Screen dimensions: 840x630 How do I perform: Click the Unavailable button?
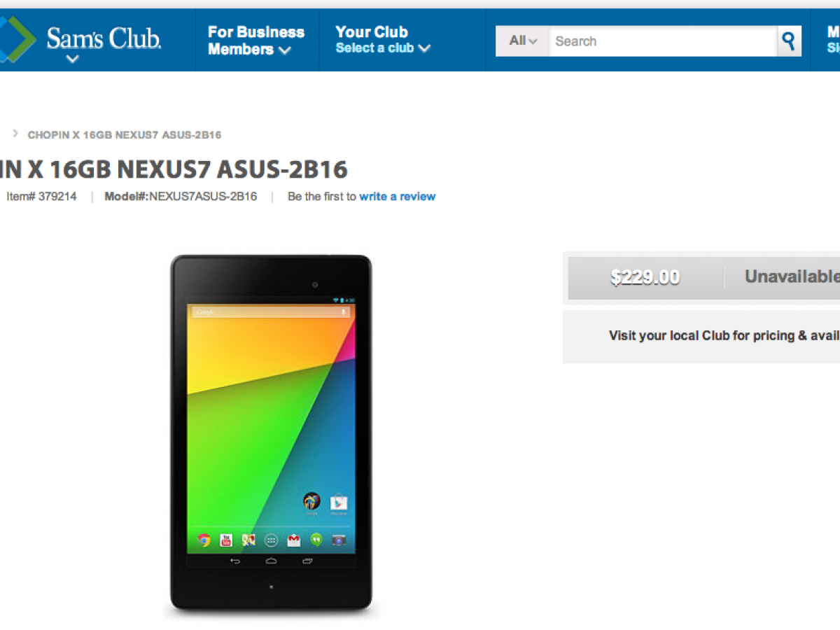[x=783, y=278]
